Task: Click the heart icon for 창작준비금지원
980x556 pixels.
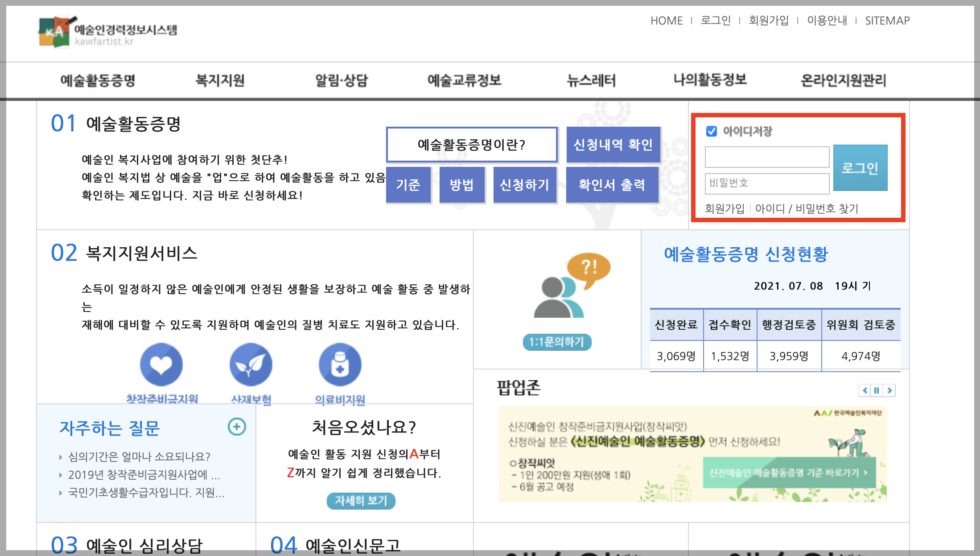Action: (161, 364)
